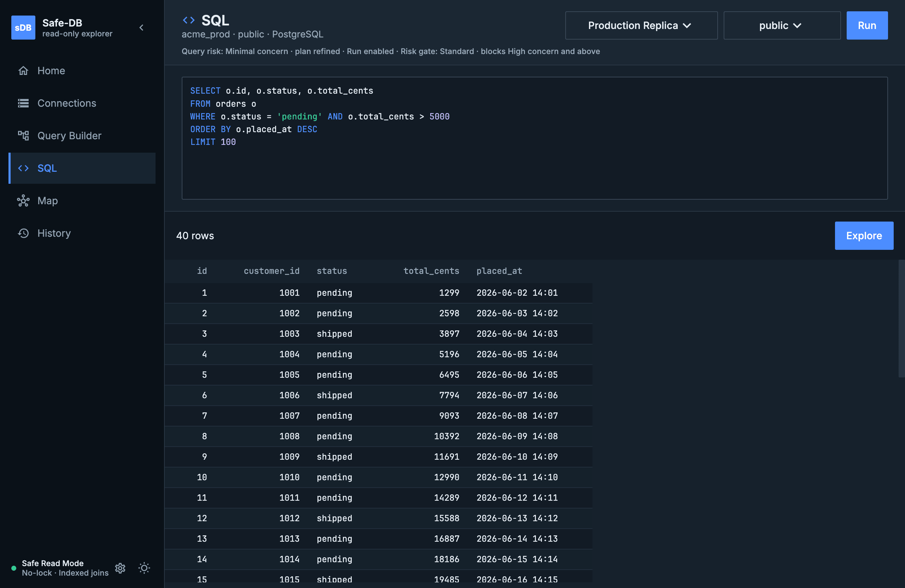Screen dimensions: 905x588
Task: Click the Query risk status line
Action: [391, 51]
